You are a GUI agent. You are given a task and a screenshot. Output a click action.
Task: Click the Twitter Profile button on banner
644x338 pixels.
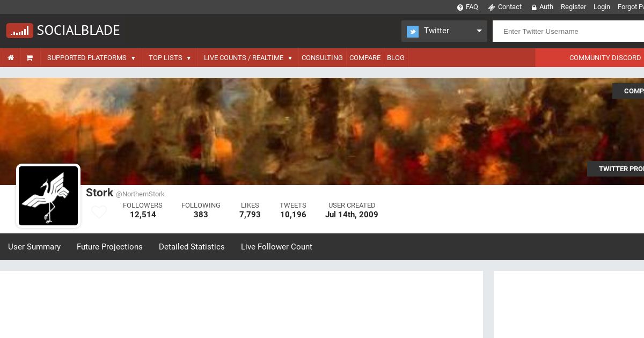pos(616,169)
